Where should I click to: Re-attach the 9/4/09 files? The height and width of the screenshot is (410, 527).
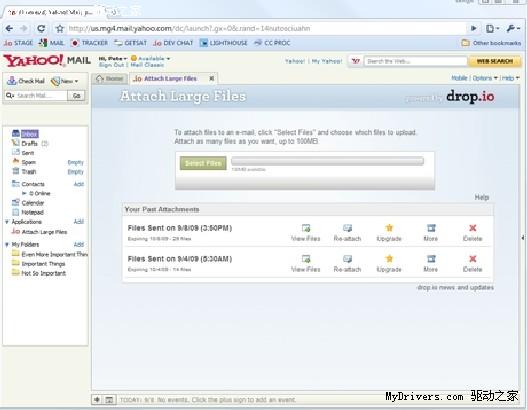pos(347,264)
